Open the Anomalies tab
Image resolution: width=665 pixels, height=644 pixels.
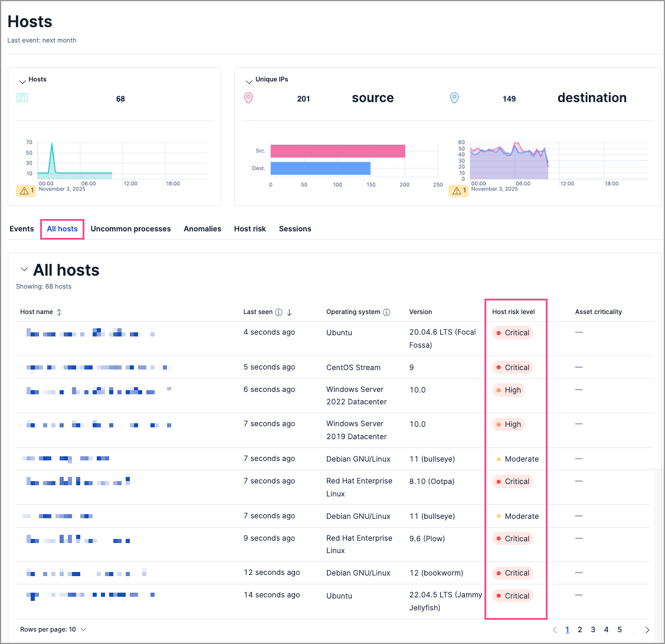(202, 228)
